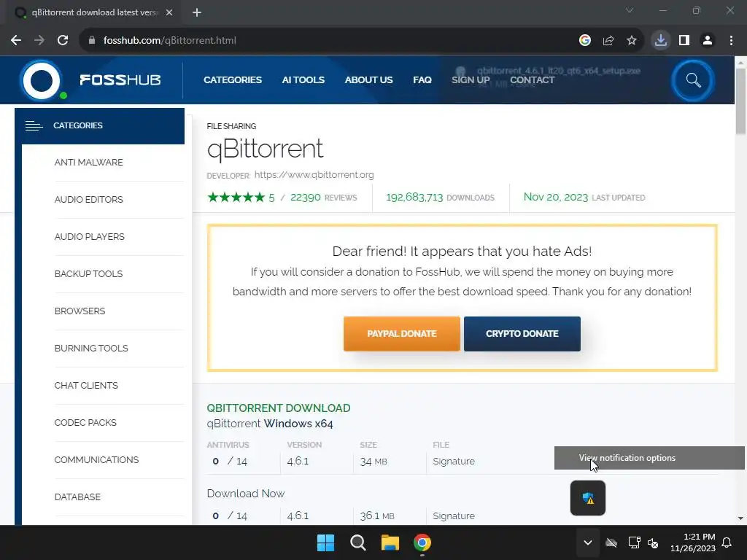
Task: Select DATABASE category
Action: pyautogui.click(x=77, y=497)
